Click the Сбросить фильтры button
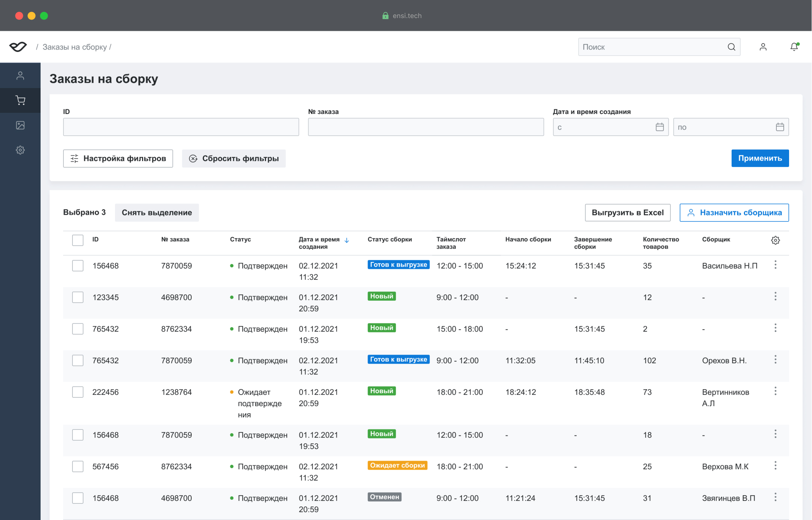Screen dimensions: 812x520 [x=234, y=158]
